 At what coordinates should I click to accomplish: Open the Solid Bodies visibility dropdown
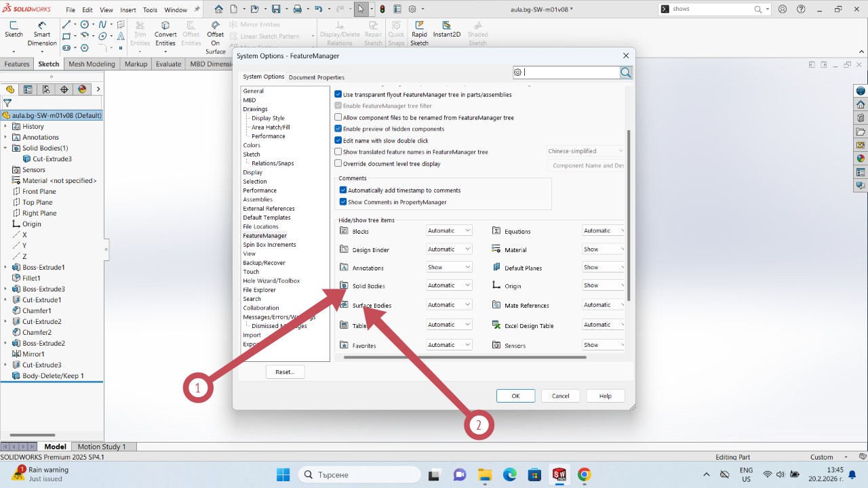[449, 285]
